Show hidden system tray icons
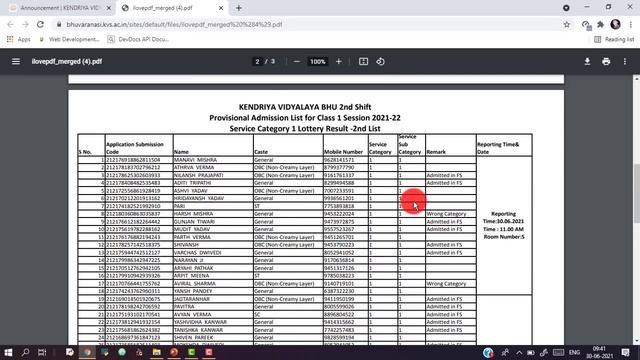The image size is (640, 360). [x=519, y=352]
